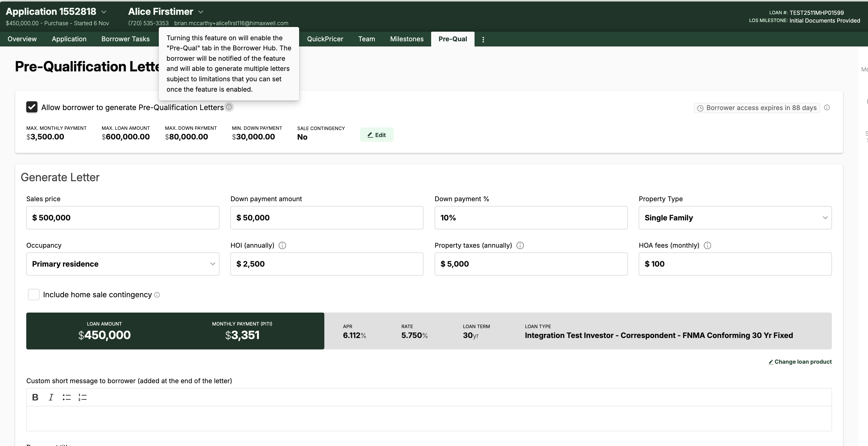Click the Bold formatting icon
The height and width of the screenshot is (446, 868).
pyautogui.click(x=35, y=397)
